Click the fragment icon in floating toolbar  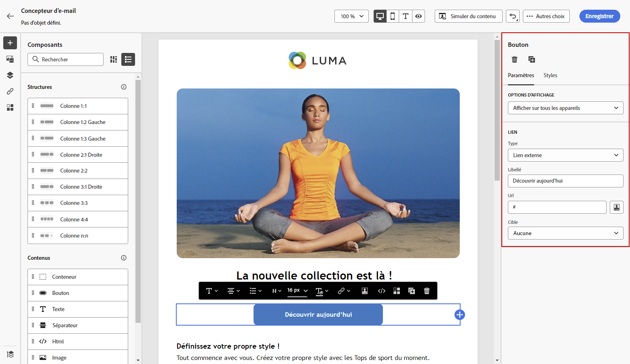[x=397, y=291]
